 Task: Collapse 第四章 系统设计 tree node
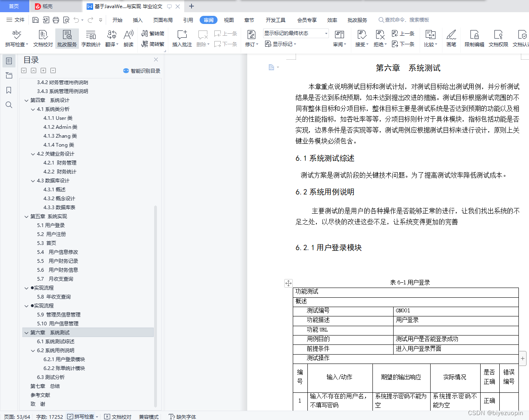click(x=26, y=100)
